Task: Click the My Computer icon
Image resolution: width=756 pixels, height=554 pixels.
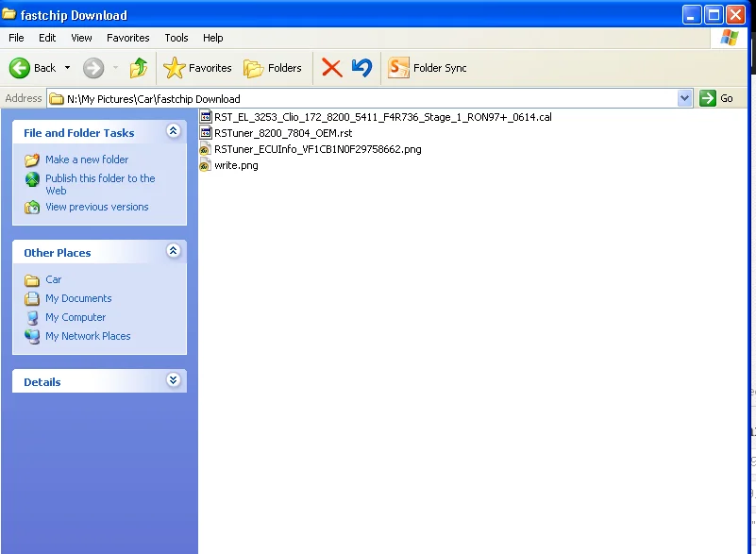Action: click(x=32, y=318)
